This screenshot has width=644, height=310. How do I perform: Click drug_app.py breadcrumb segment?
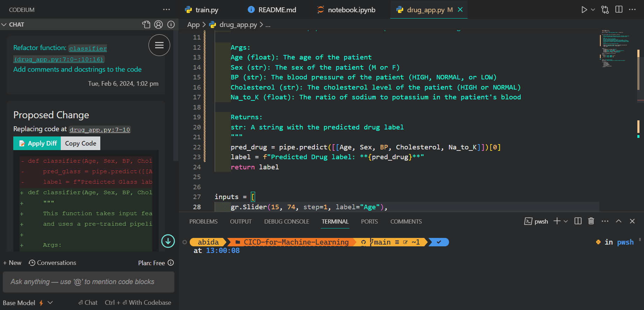[233, 25]
